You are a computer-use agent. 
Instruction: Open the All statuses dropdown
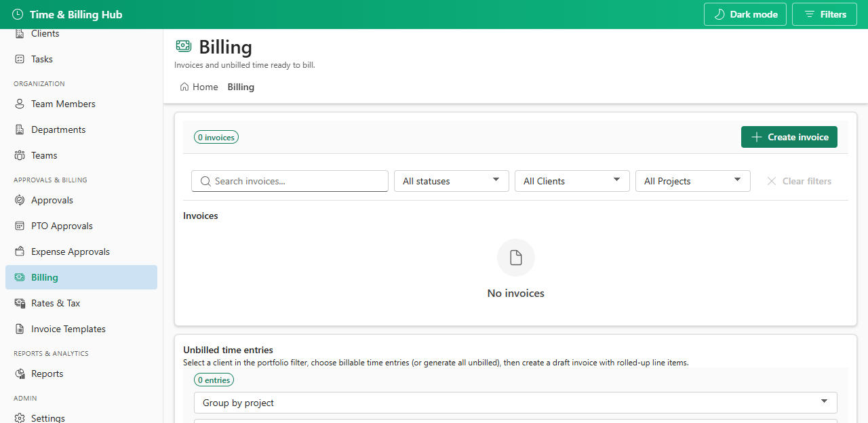pyautogui.click(x=452, y=181)
